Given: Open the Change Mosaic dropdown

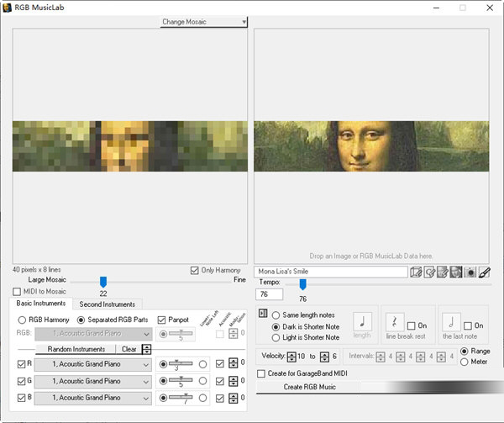Looking at the screenshot, I should [x=204, y=22].
